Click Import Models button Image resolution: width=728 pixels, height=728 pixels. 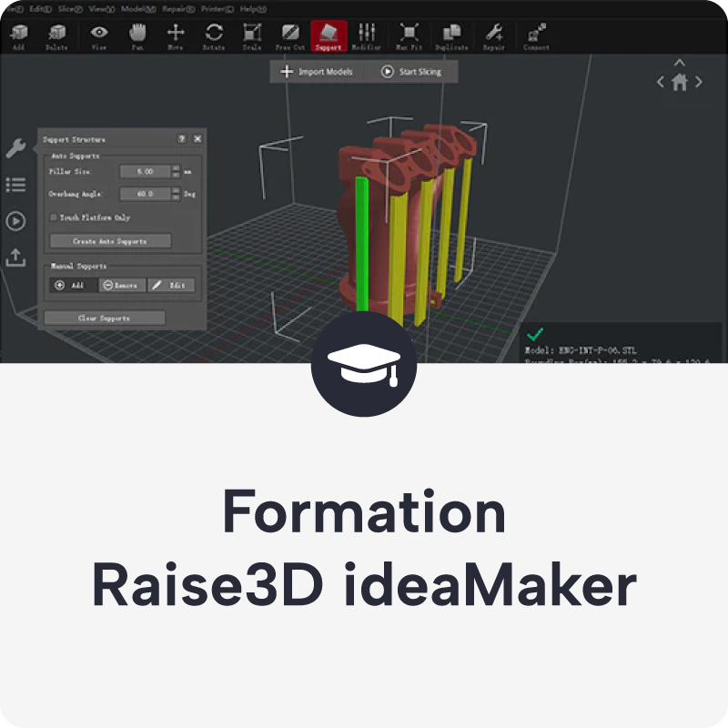coord(317,72)
